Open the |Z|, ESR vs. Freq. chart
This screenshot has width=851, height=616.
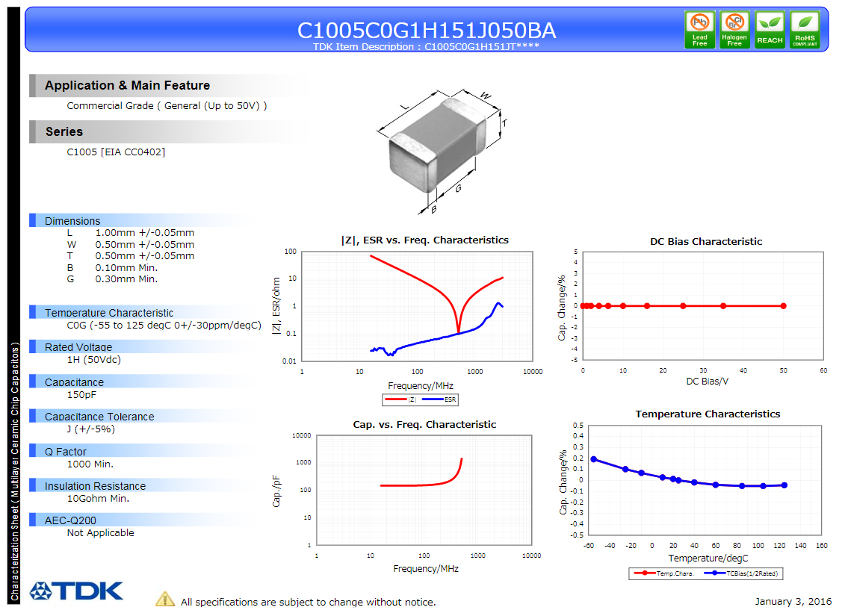(x=417, y=306)
